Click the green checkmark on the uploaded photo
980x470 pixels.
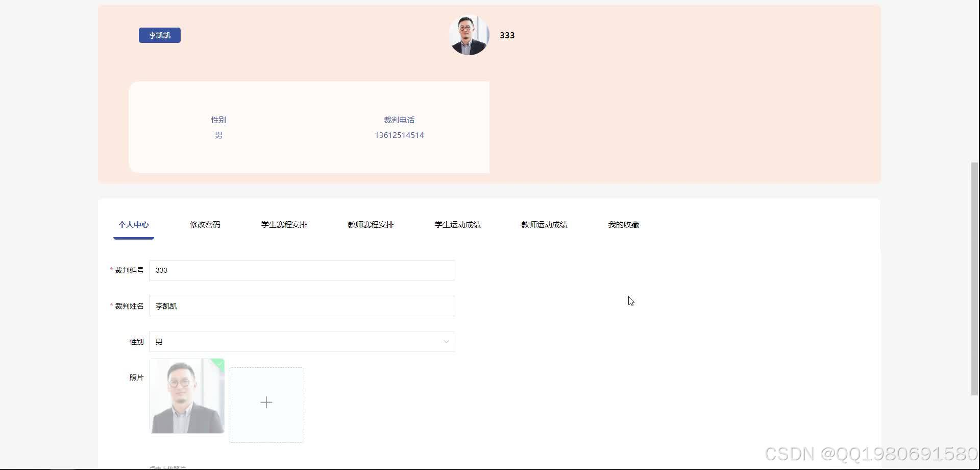[x=219, y=363]
